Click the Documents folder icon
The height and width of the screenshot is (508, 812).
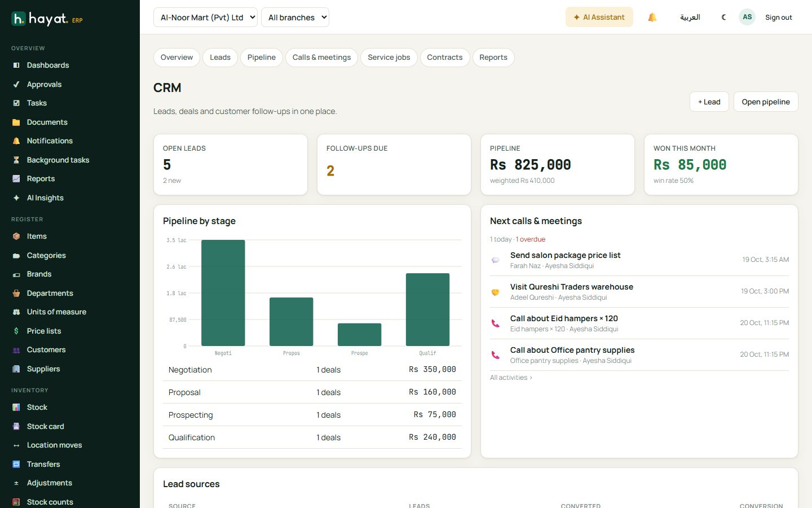coord(16,122)
